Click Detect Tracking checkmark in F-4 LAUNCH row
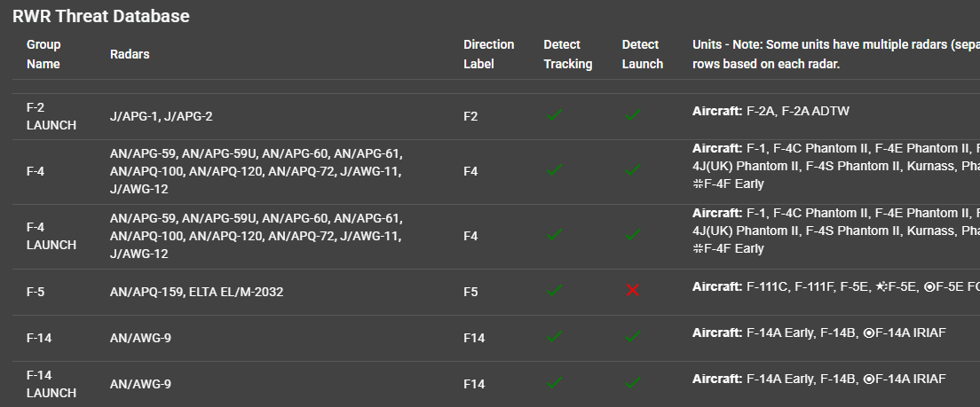Screen dimensions: 980x407 [x=555, y=235]
